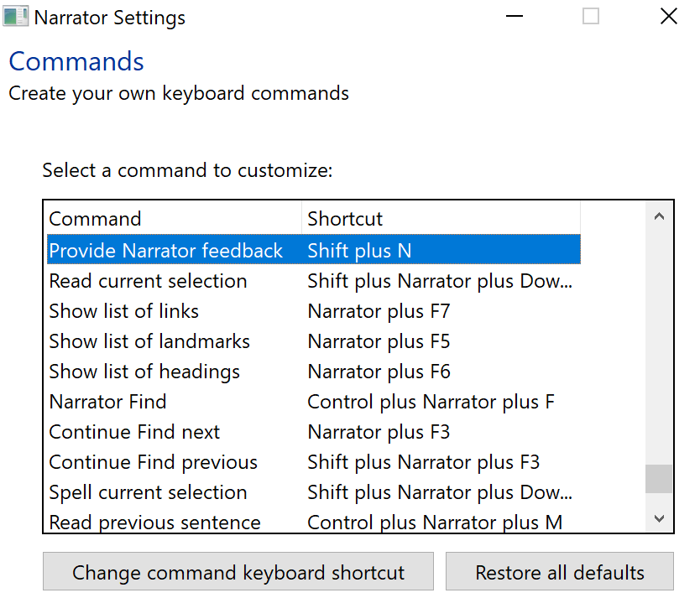The width and height of the screenshot is (700, 598).
Task: Close the Narrator Settings window
Action: (668, 16)
